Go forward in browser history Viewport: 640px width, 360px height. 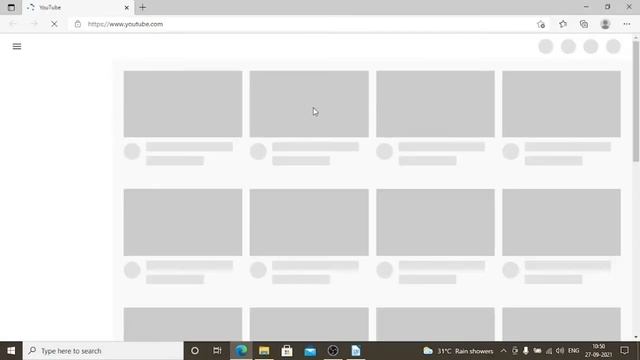click(x=34, y=24)
